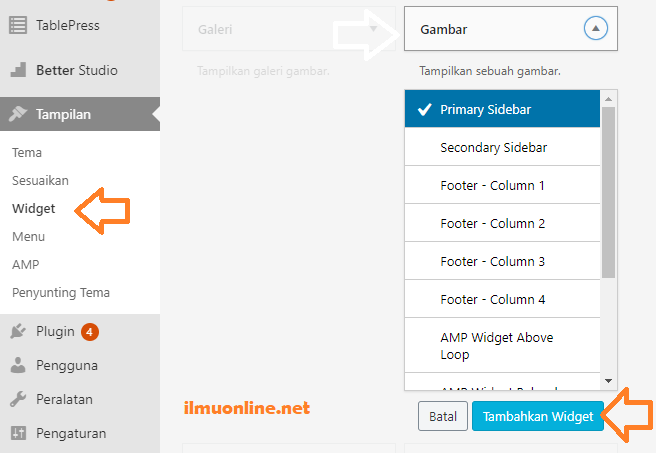Go to Penyunting Tema menu

tap(61, 293)
